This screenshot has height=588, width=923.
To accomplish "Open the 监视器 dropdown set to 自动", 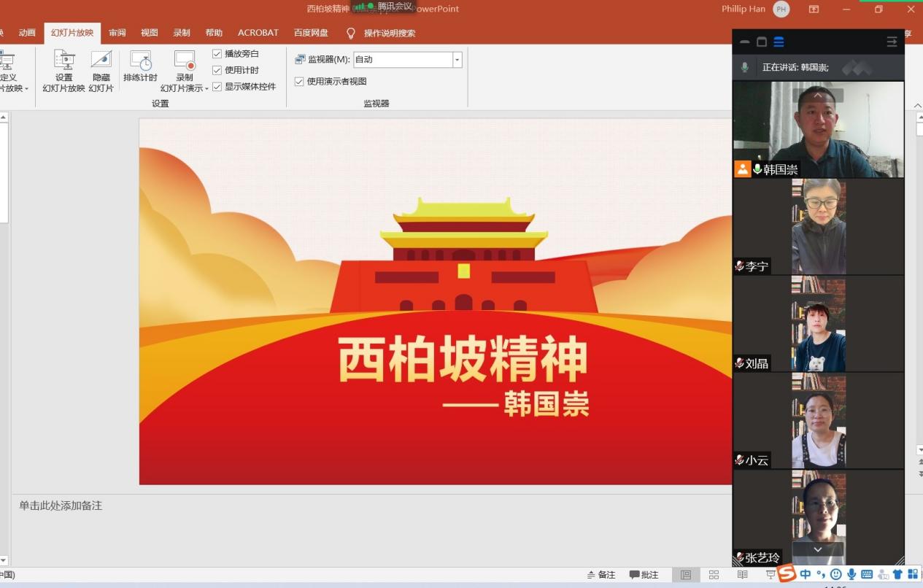I will coord(457,60).
